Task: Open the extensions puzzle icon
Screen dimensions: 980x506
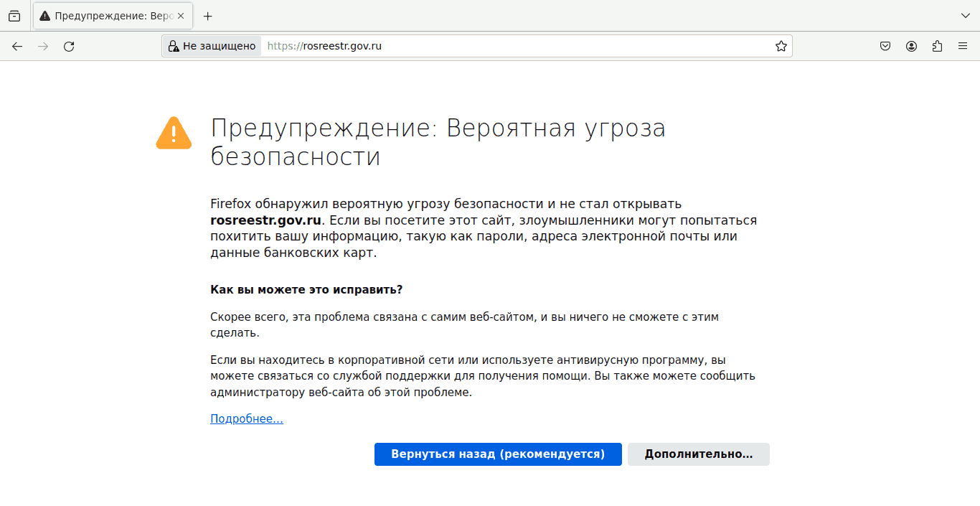Action: 937,46
